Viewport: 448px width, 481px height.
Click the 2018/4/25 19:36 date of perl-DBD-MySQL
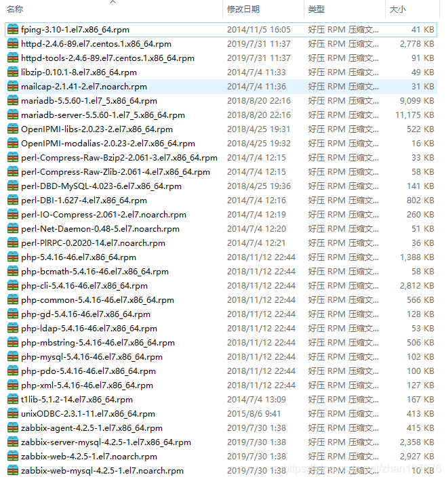point(259,186)
